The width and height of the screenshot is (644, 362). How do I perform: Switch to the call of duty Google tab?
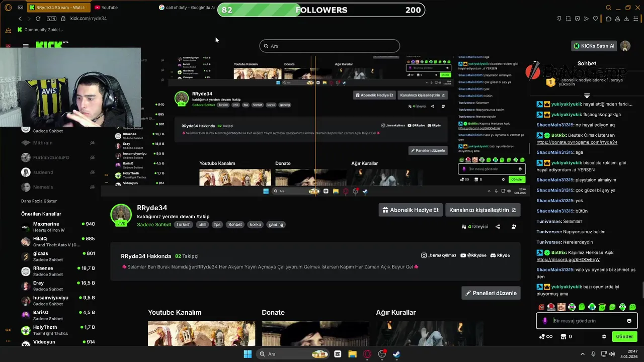point(187,8)
